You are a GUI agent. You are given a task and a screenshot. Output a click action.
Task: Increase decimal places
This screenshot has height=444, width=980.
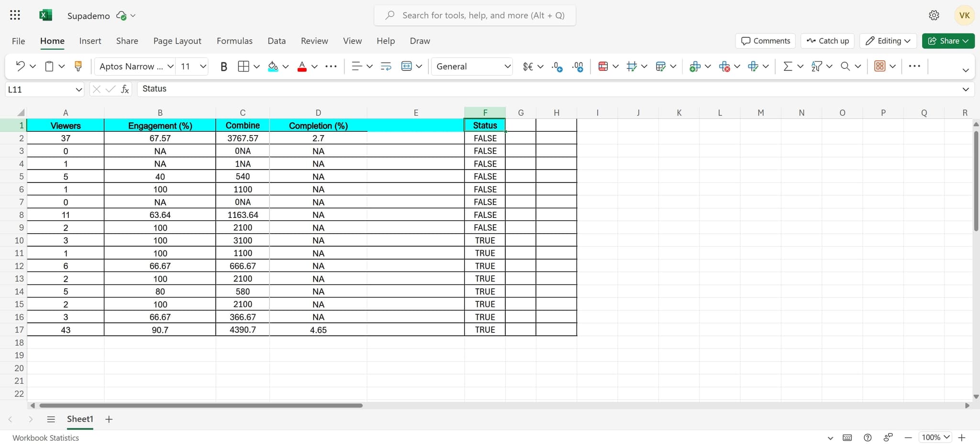click(578, 66)
